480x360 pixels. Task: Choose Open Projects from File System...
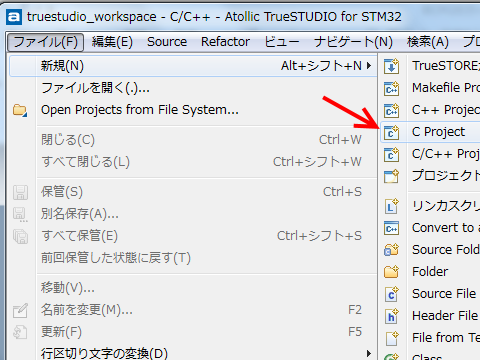193,110
